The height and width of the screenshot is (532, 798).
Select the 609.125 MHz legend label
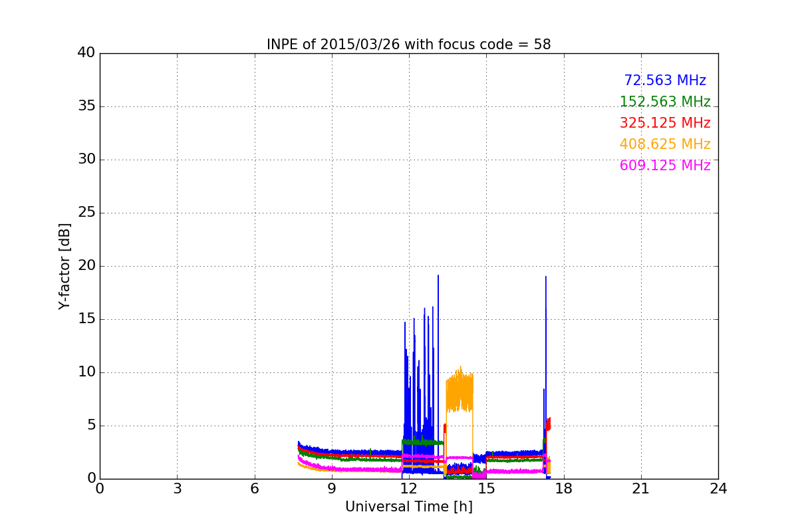point(665,166)
